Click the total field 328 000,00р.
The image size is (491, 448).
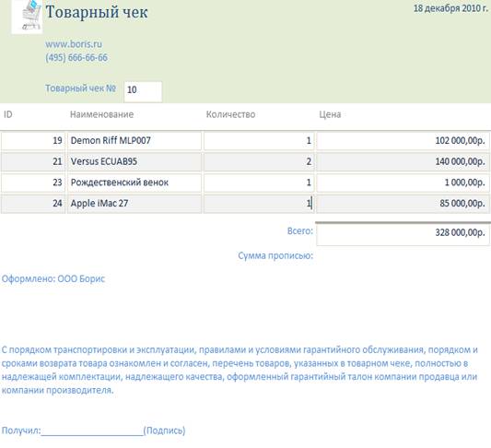click(403, 234)
